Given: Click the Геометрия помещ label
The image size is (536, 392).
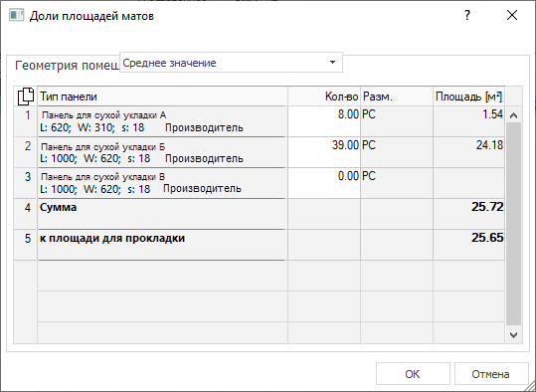Looking at the screenshot, I should pos(67,66).
